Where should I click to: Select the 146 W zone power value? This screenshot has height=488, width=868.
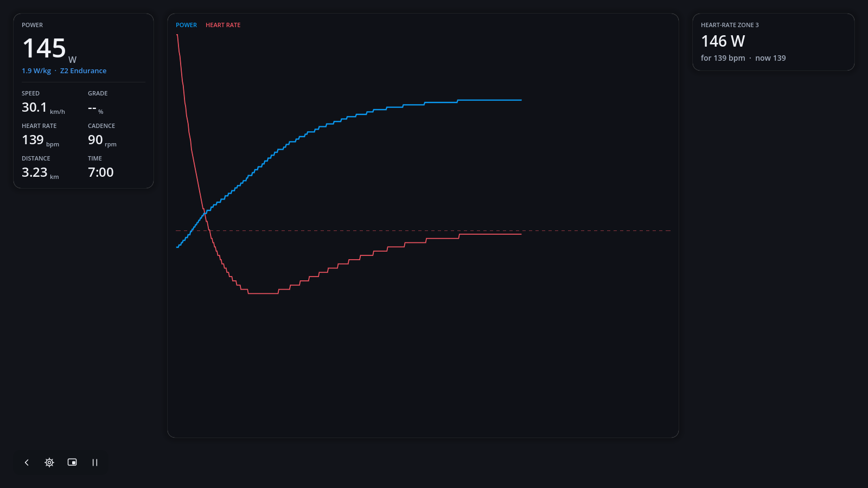click(x=723, y=41)
